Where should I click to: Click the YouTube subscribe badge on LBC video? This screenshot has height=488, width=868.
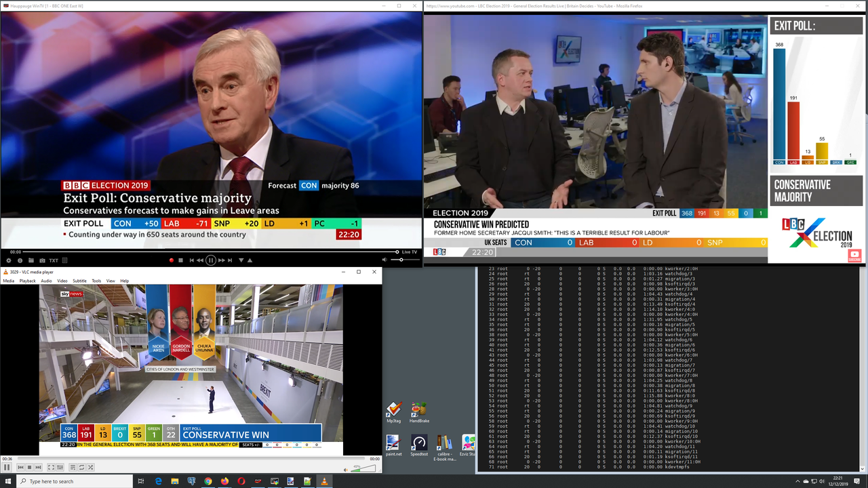854,256
